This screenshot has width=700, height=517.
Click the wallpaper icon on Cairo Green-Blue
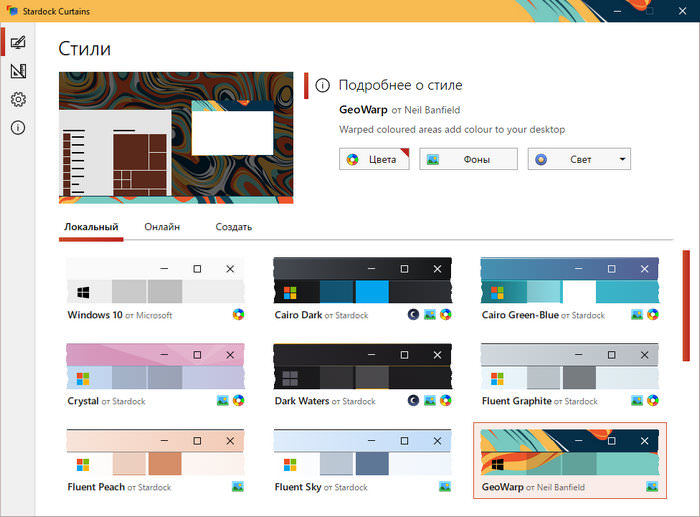[637, 315]
